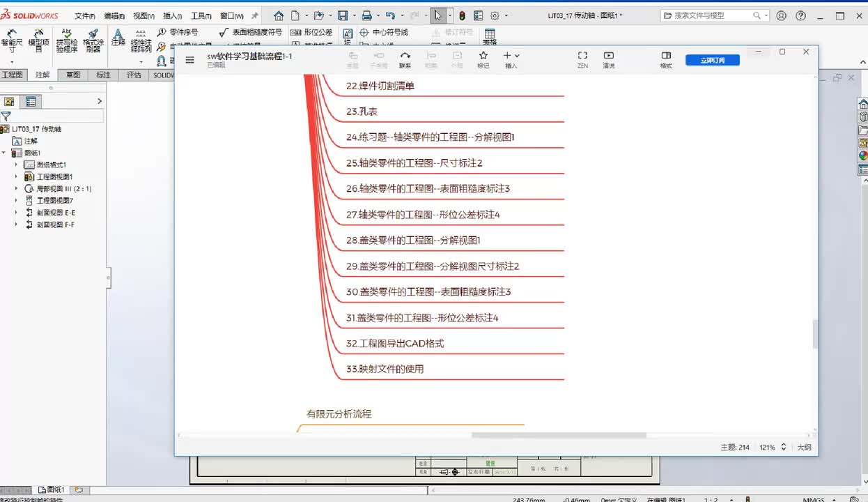This screenshot has width=868, height=502.
Task: Click the Marker (标记) star icon
Action: [x=483, y=60]
